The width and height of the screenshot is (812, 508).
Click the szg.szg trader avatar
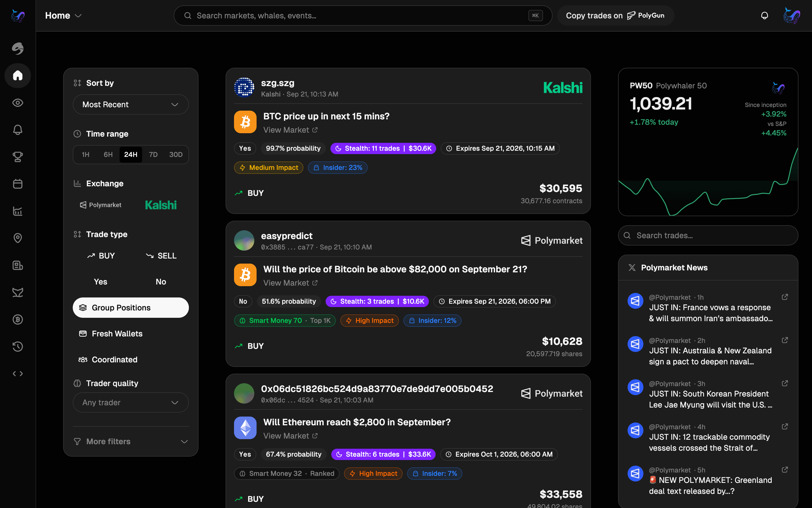pyautogui.click(x=244, y=87)
